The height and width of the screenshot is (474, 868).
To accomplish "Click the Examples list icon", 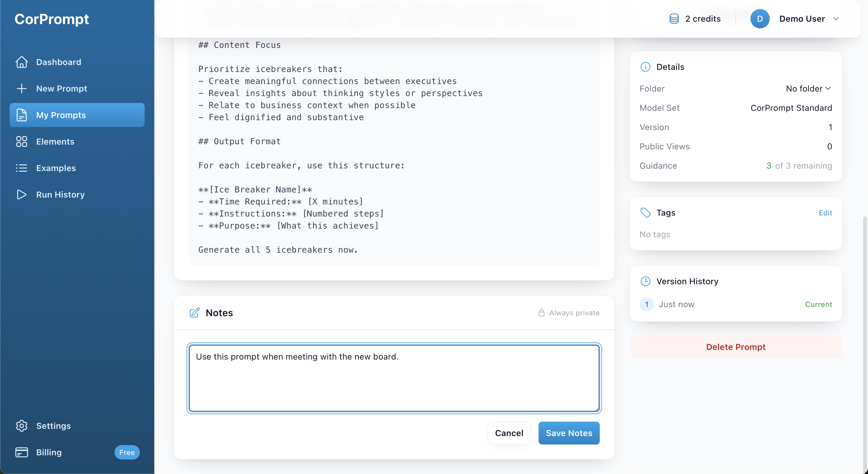I will coord(22,168).
